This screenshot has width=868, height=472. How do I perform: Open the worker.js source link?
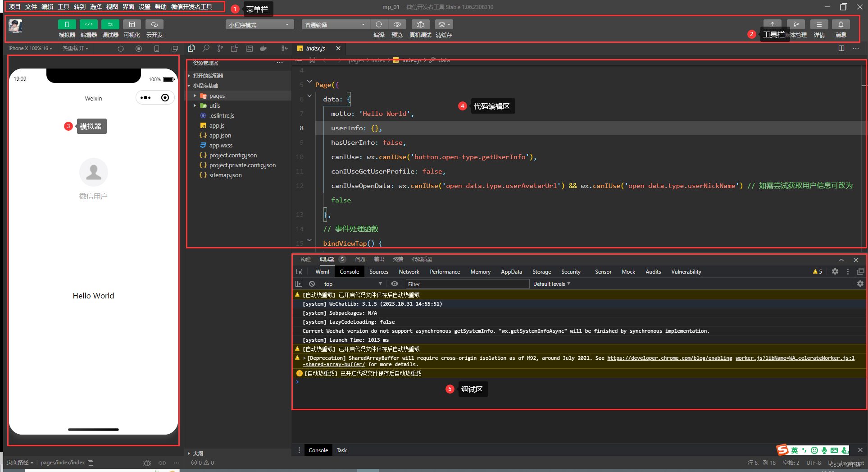(795, 358)
